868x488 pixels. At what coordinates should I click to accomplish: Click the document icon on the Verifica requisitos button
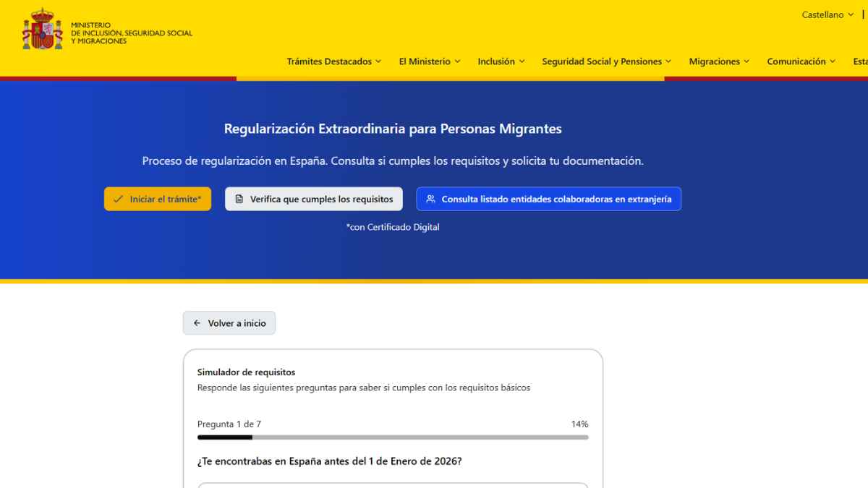click(x=239, y=198)
